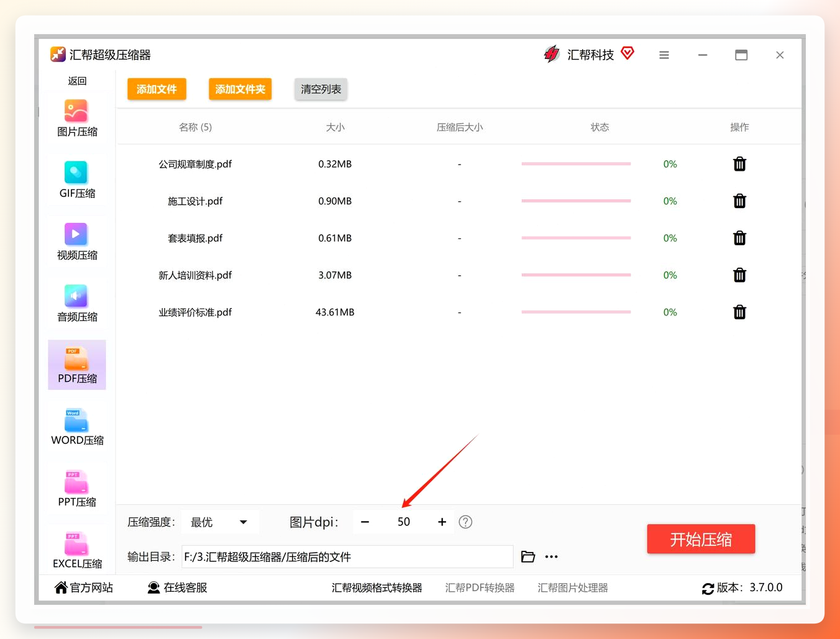Click the 状态 column header

[600, 127]
